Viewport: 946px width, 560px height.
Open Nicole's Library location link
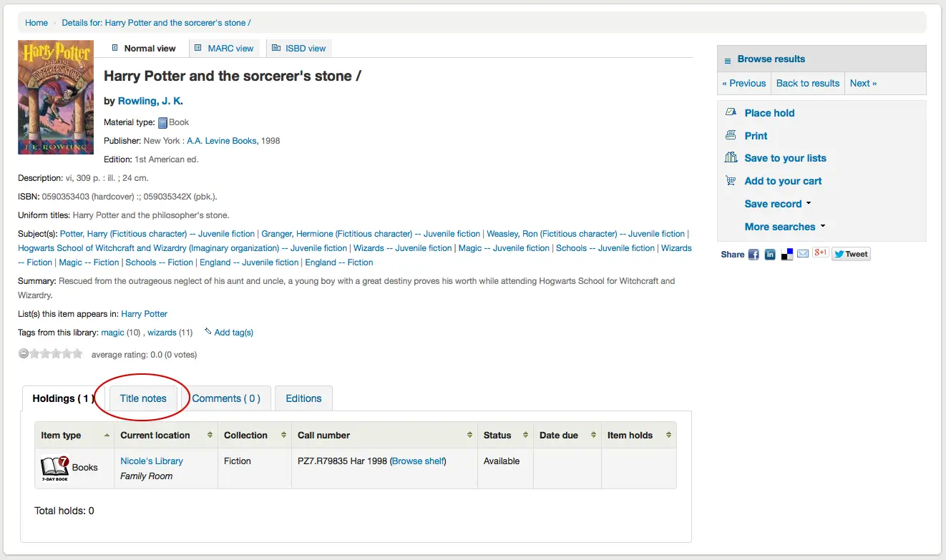152,461
